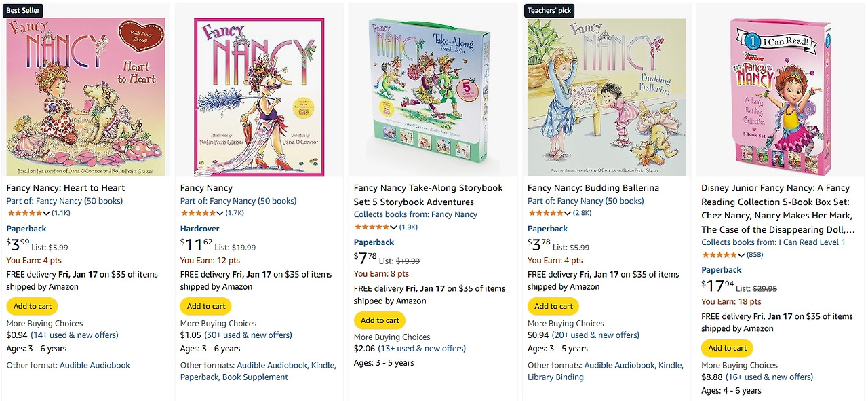Image resolution: width=868 pixels, height=401 pixels.
Task: Click Budding Ballerina book cover image
Action: click(x=606, y=97)
